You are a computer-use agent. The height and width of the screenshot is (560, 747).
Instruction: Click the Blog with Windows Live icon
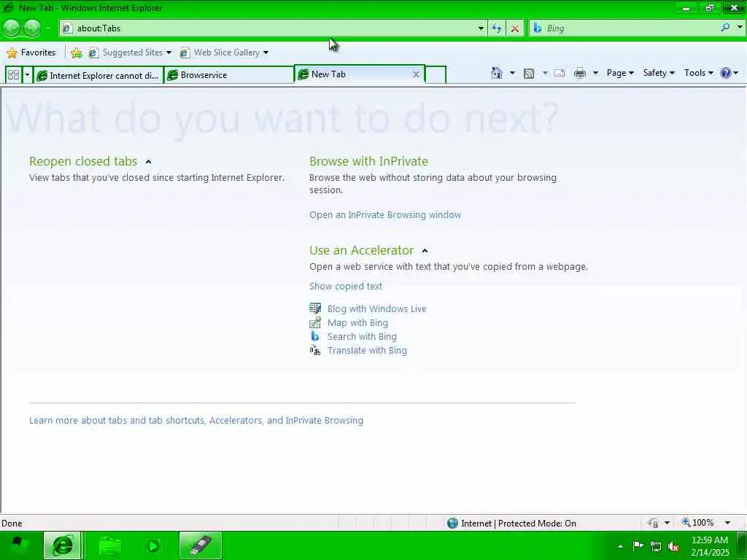click(x=315, y=308)
